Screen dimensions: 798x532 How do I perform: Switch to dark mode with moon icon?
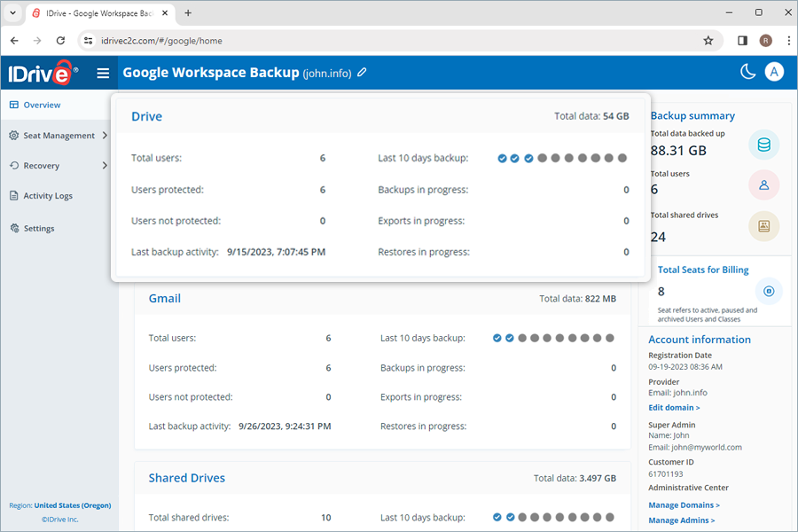pyautogui.click(x=747, y=72)
